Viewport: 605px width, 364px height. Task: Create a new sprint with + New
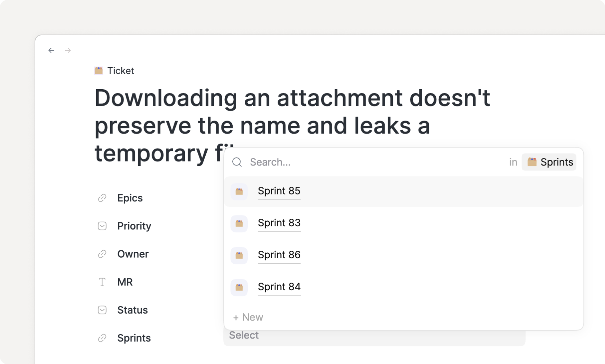[x=248, y=317]
